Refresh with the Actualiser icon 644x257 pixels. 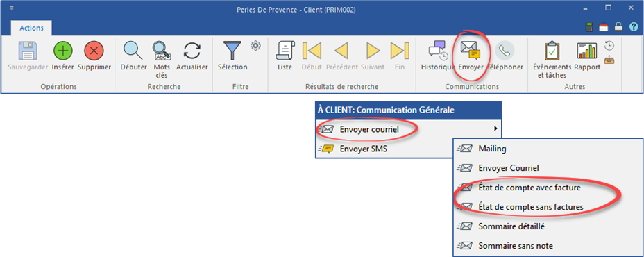[192, 51]
